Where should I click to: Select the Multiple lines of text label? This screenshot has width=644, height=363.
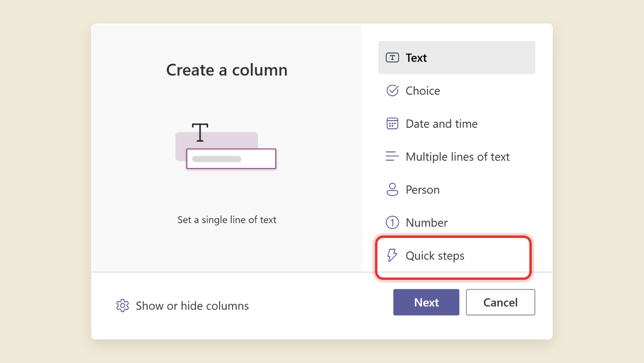pyautogui.click(x=458, y=157)
